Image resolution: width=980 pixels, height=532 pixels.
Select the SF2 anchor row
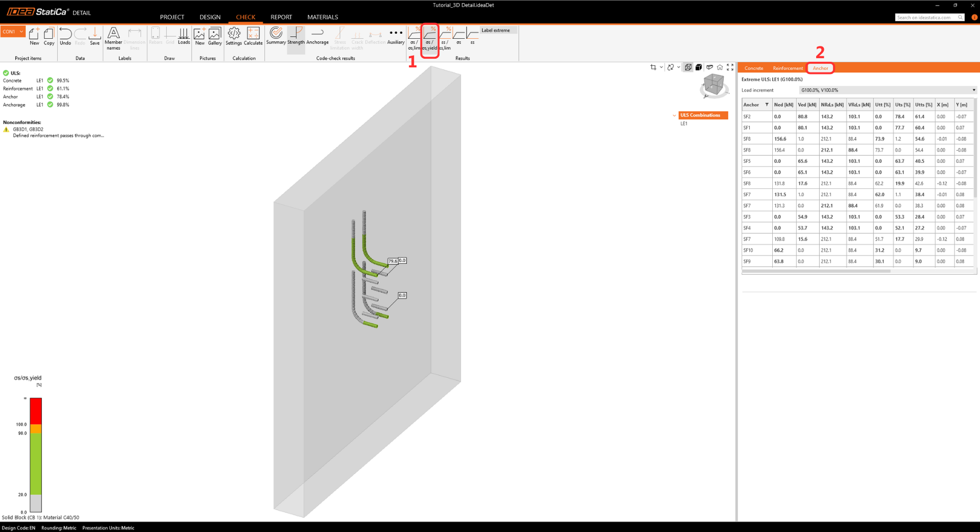tap(857, 117)
